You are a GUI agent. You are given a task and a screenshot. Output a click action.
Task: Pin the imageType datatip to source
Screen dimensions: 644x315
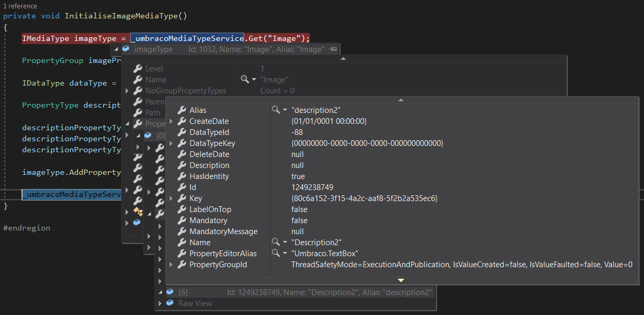[x=333, y=49]
